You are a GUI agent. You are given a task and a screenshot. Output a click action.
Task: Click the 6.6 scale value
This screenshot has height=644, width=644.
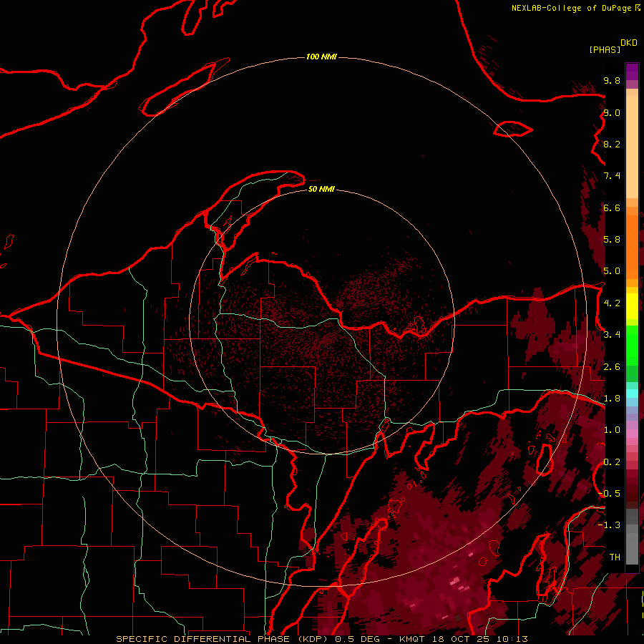(x=612, y=208)
